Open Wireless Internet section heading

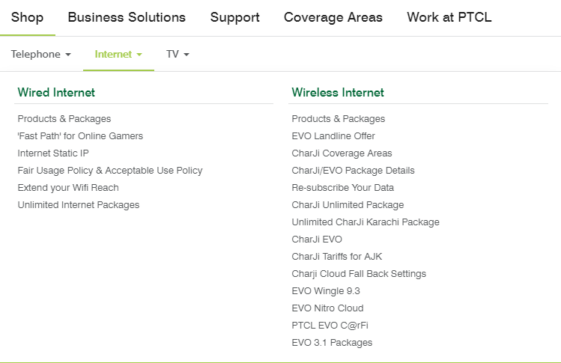(x=338, y=92)
